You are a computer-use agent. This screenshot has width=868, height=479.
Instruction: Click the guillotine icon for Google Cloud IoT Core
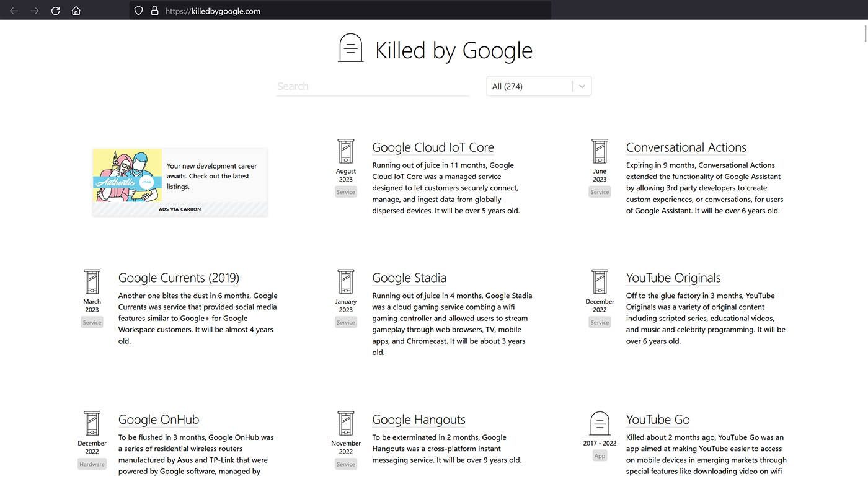tap(346, 151)
